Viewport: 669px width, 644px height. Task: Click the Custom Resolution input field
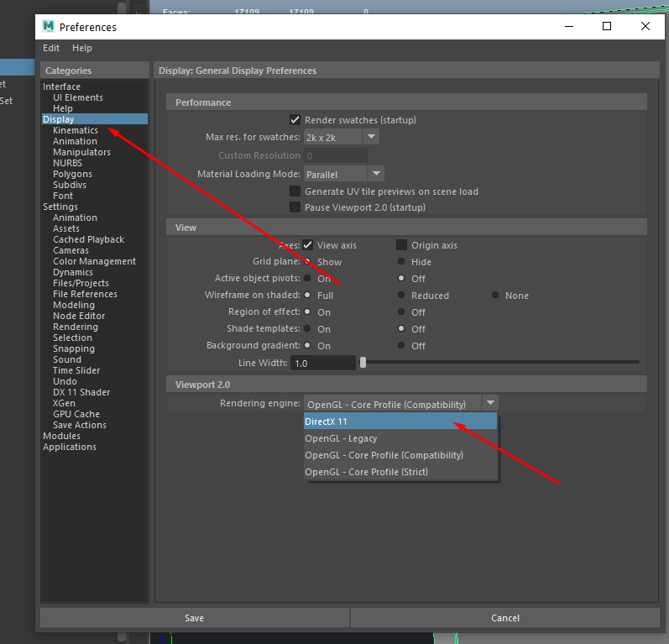coord(336,156)
